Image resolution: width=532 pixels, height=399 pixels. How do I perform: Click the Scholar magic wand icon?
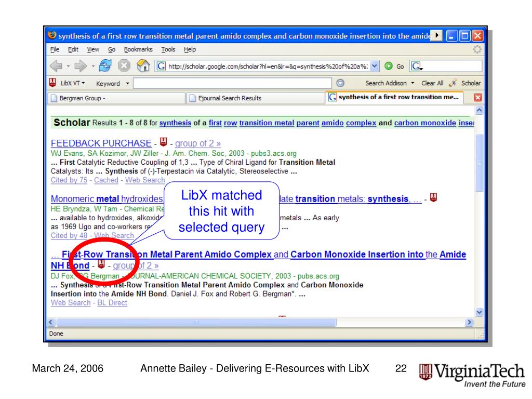(453, 83)
